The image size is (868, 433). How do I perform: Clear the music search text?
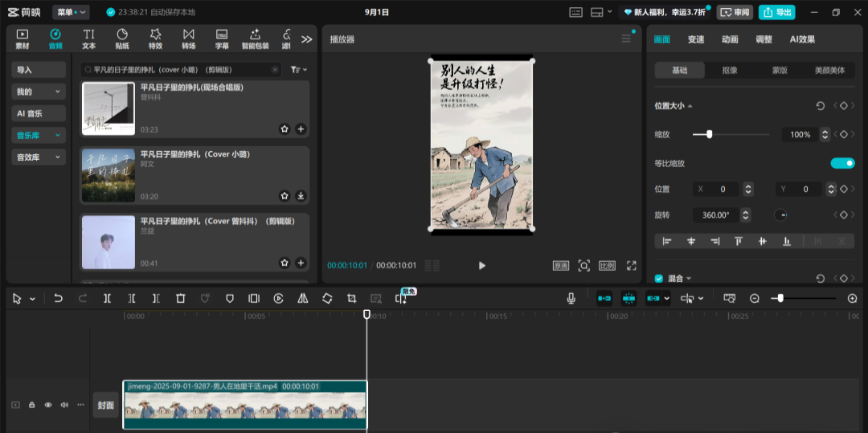click(x=275, y=70)
